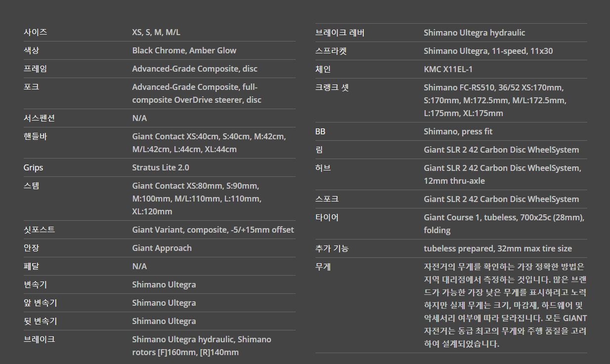
Task: Select tire spec 'Giant Course 1, tubeless, 700x25c'
Action: pyautogui.click(x=486, y=217)
